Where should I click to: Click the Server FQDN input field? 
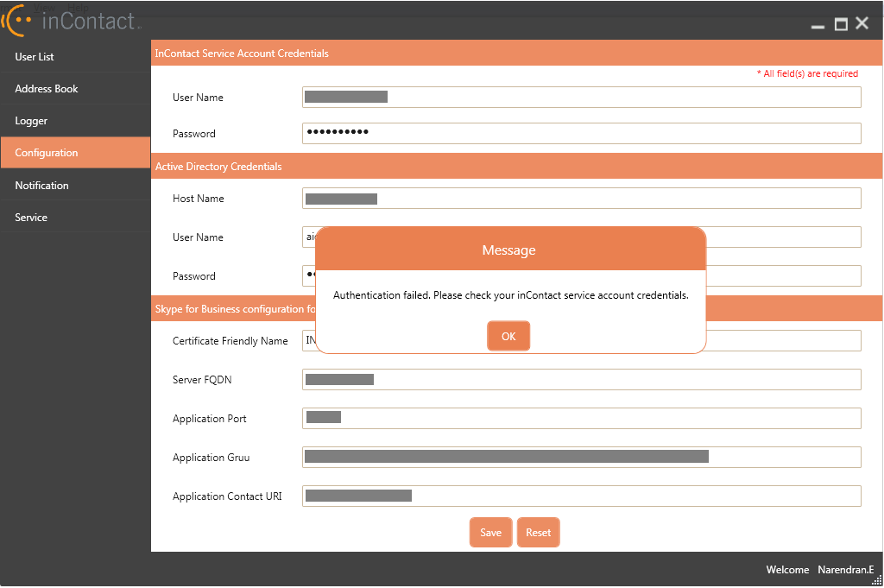582,379
